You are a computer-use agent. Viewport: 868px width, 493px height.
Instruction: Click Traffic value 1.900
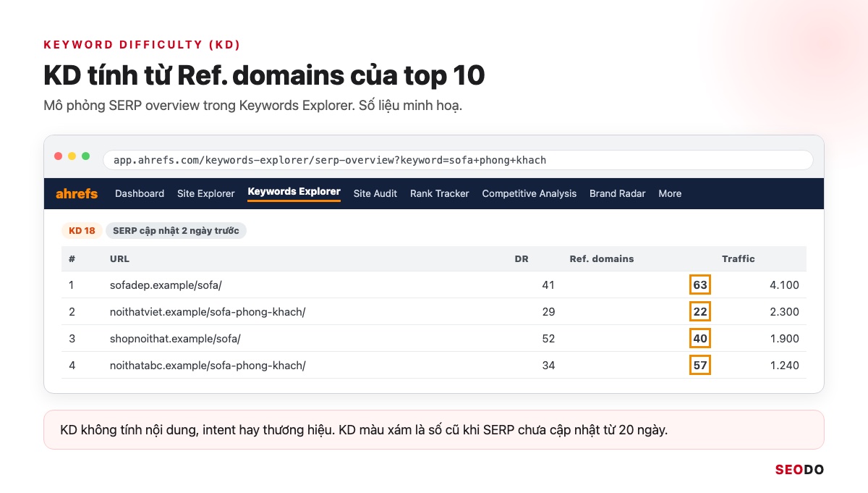[x=785, y=339]
